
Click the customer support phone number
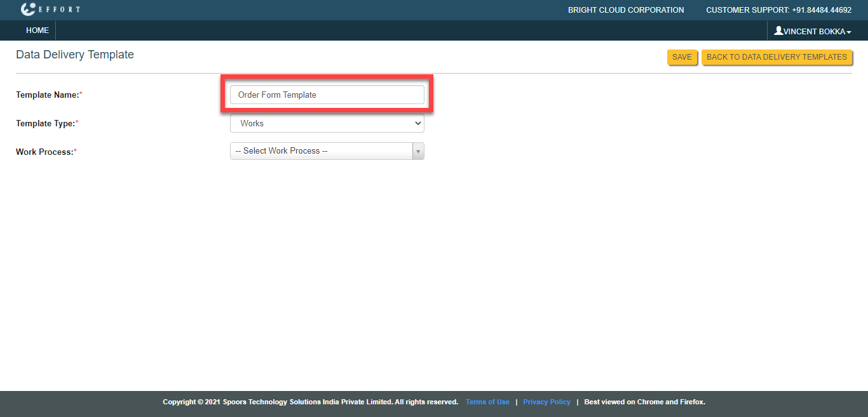click(822, 10)
